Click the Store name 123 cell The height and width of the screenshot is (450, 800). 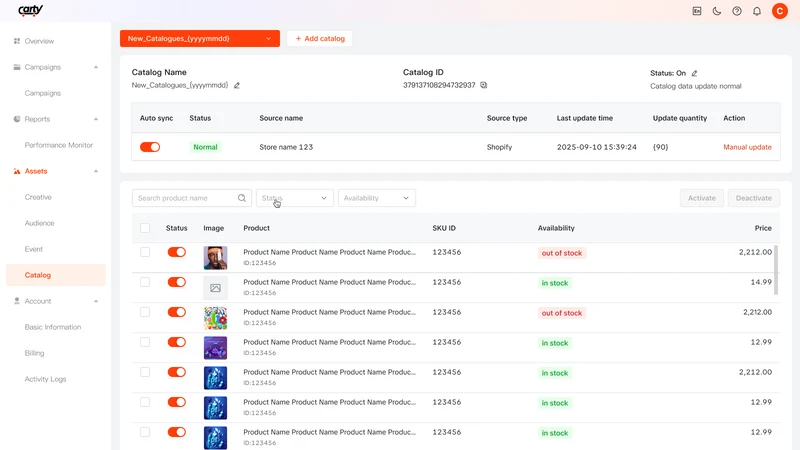click(x=286, y=147)
